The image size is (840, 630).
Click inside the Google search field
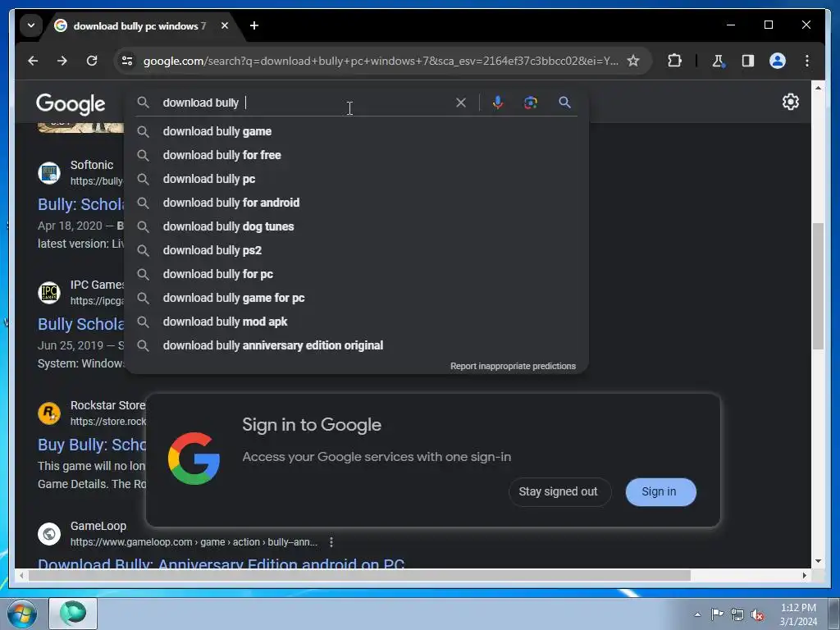(x=305, y=103)
